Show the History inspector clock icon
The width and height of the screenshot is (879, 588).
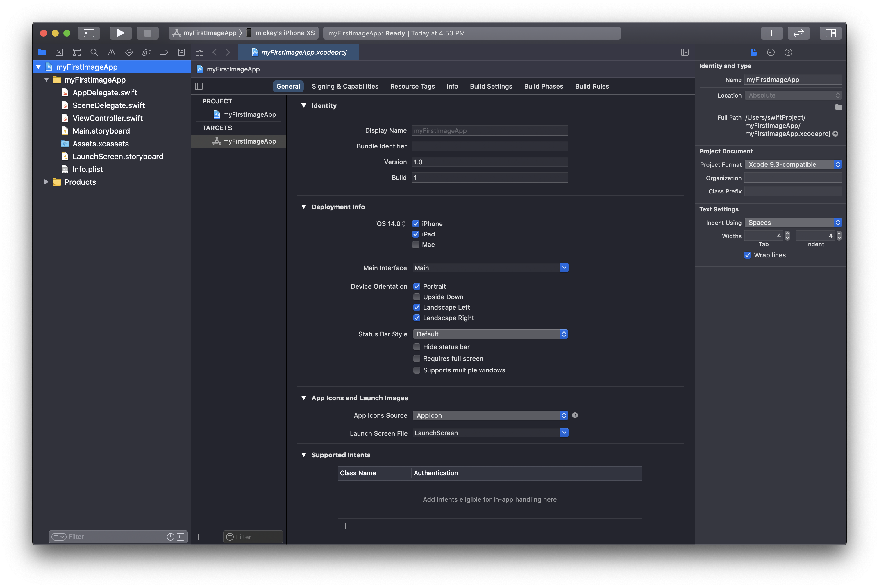tap(771, 53)
